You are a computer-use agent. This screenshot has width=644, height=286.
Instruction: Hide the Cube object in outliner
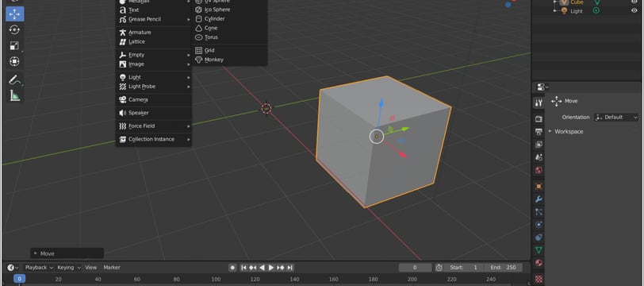[x=634, y=2]
